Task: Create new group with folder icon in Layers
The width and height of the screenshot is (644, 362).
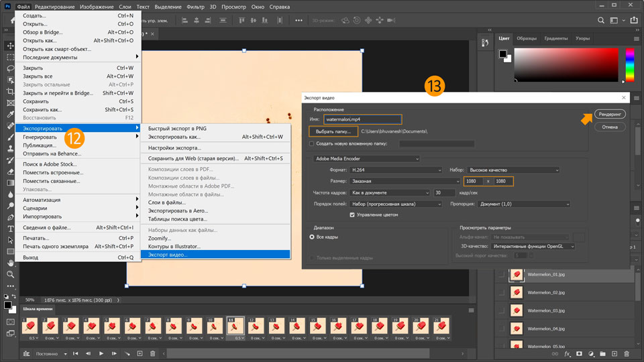Action: point(602,353)
